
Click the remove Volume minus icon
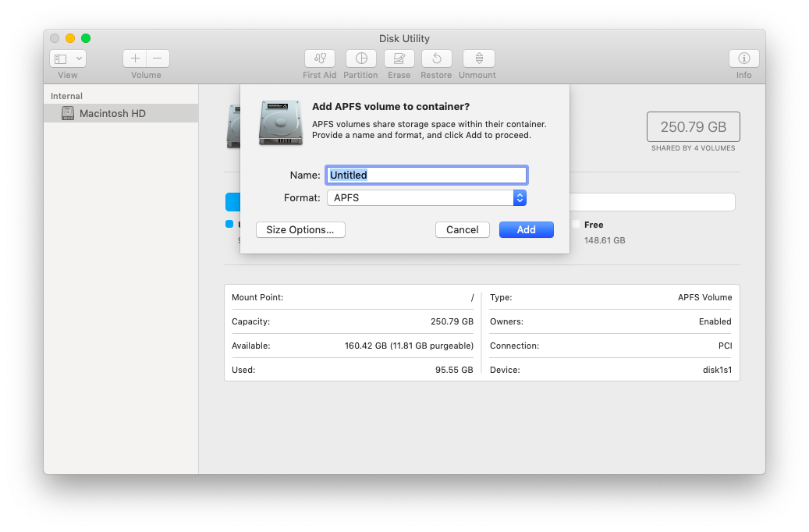click(x=157, y=58)
